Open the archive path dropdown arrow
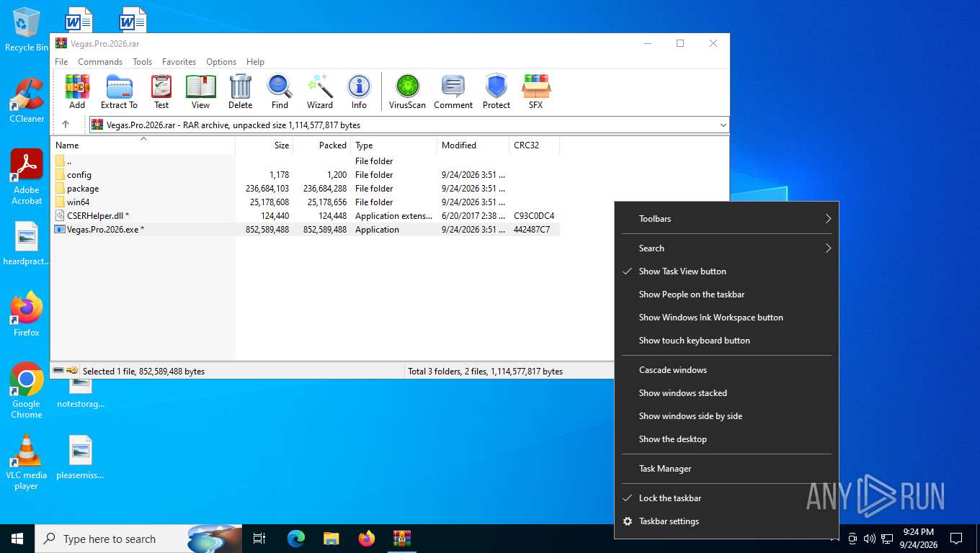 coord(723,125)
